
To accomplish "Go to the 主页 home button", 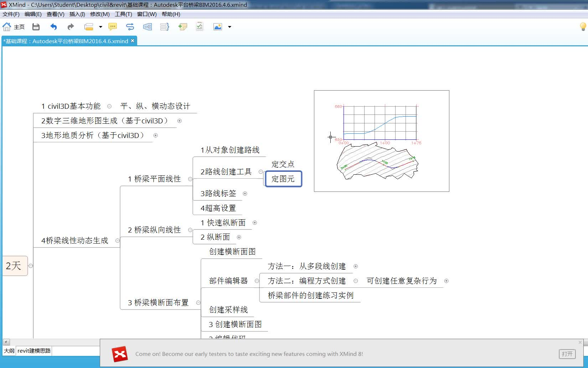I will (x=14, y=27).
